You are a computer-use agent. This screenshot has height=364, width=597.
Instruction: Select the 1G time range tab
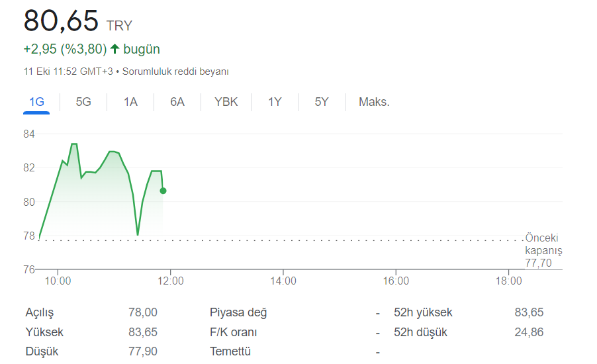36,102
